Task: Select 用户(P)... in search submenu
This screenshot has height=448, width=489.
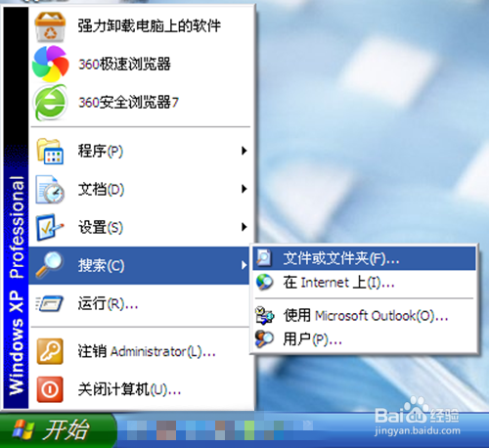Action: [364, 339]
